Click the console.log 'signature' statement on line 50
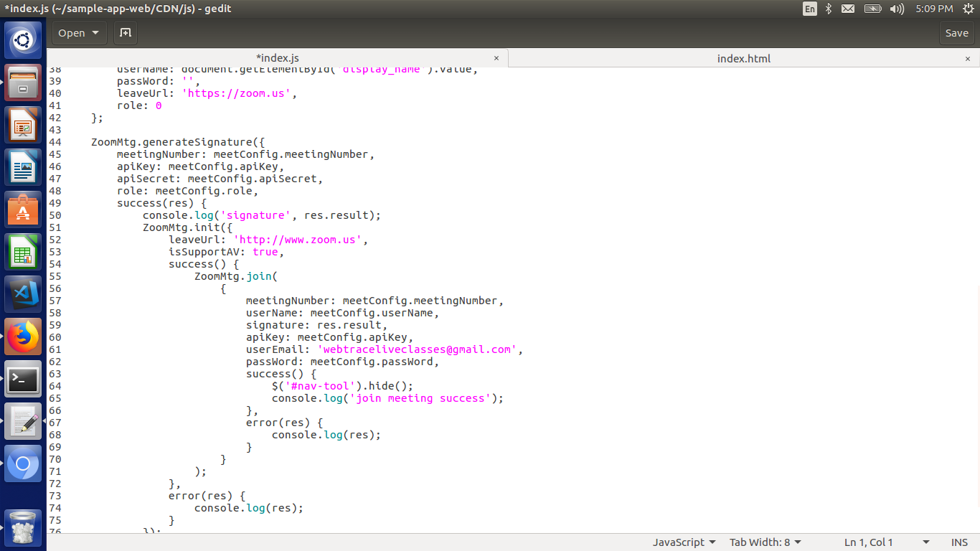Image resolution: width=980 pixels, height=551 pixels. click(262, 215)
